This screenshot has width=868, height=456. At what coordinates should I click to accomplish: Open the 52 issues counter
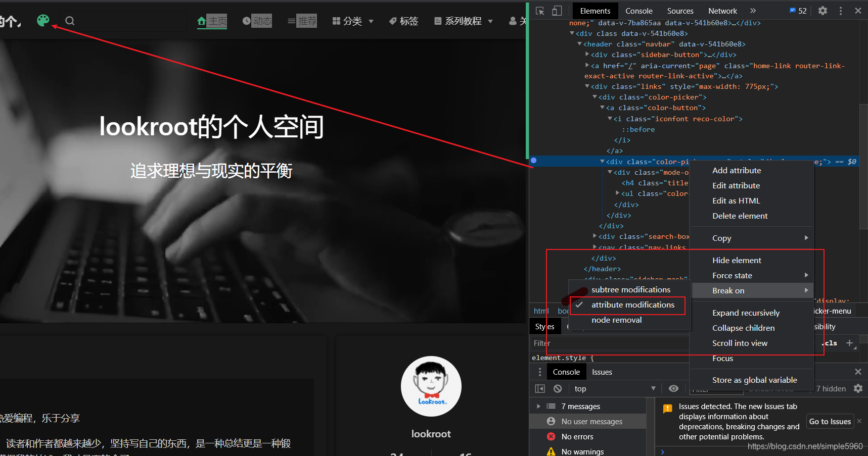click(x=798, y=11)
